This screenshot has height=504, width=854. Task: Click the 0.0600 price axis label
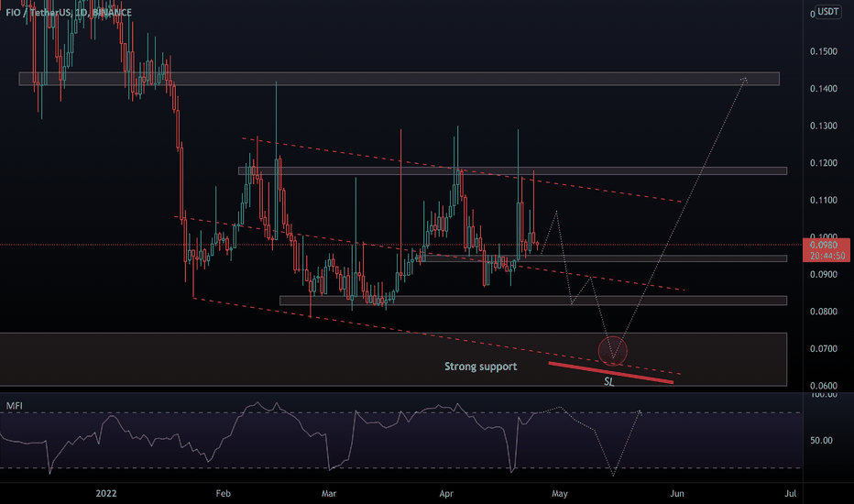pos(824,385)
